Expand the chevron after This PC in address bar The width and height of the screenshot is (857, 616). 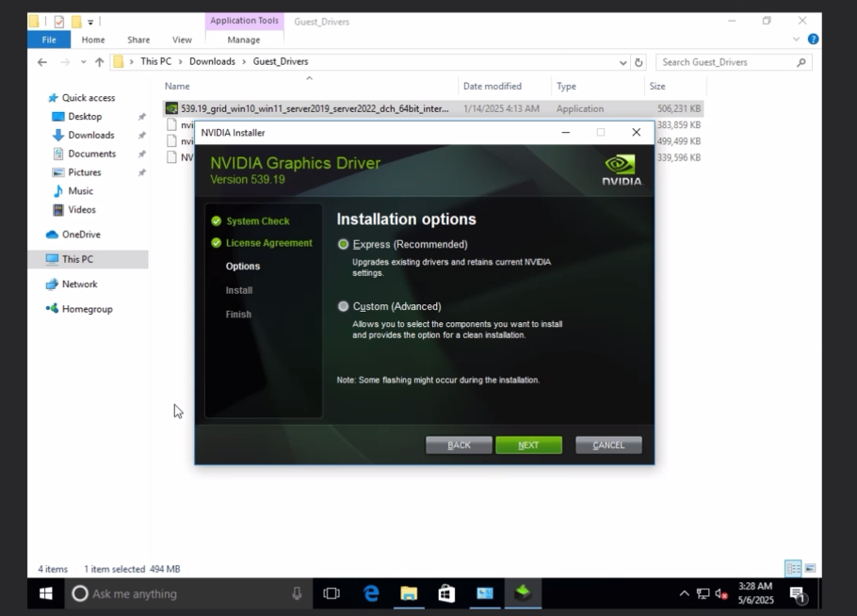coord(181,62)
